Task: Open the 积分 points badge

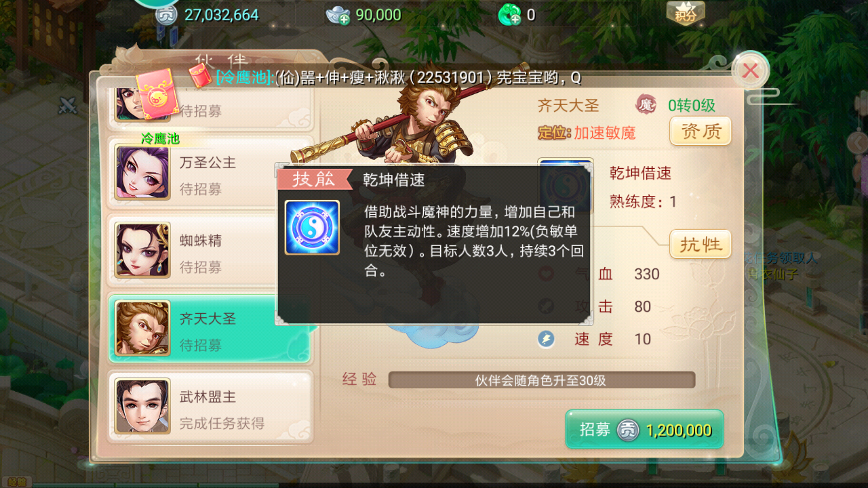Action: (686, 13)
